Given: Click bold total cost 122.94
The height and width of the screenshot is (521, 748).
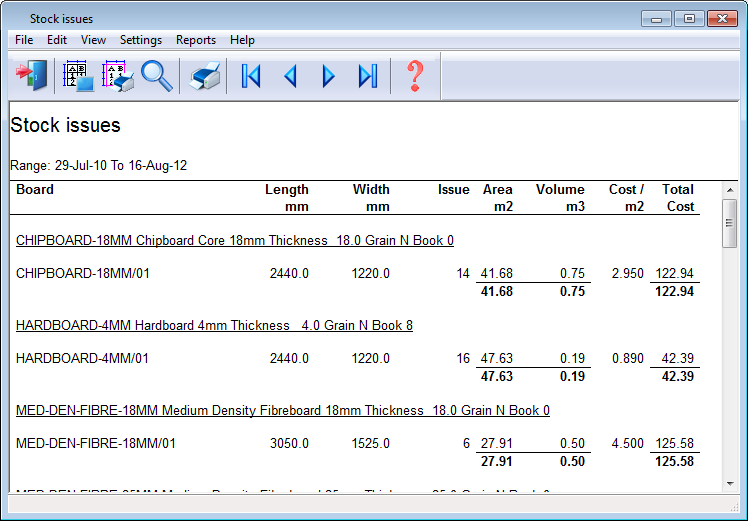Looking at the screenshot, I should click(x=675, y=291).
